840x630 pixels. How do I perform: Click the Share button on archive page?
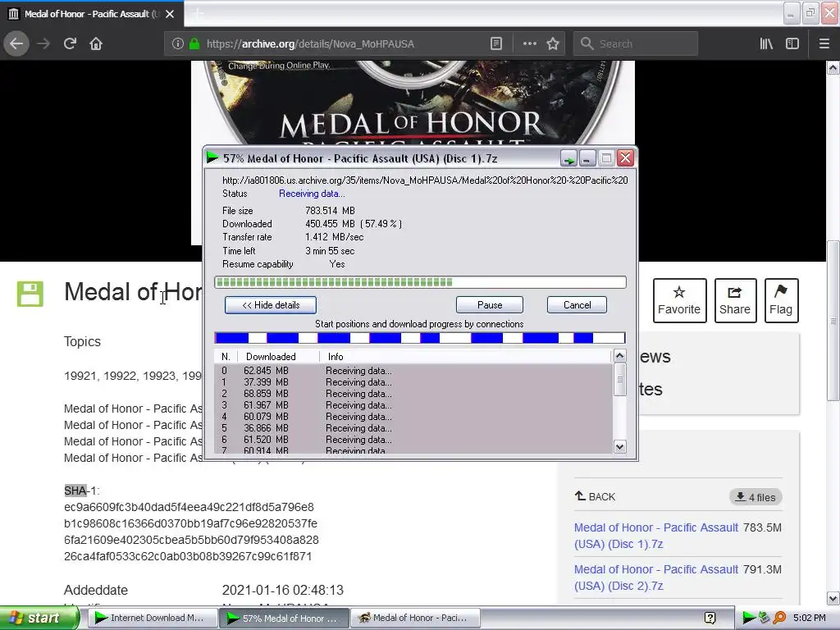735,300
